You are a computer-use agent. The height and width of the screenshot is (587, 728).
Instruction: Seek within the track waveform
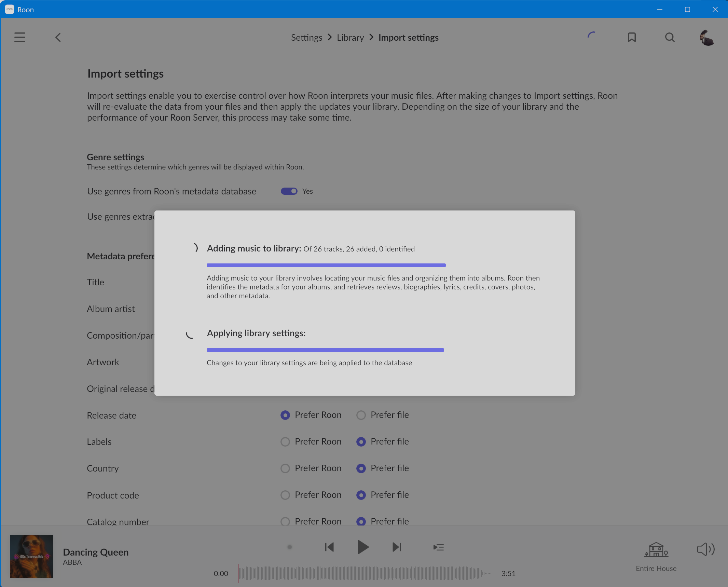tap(365, 573)
